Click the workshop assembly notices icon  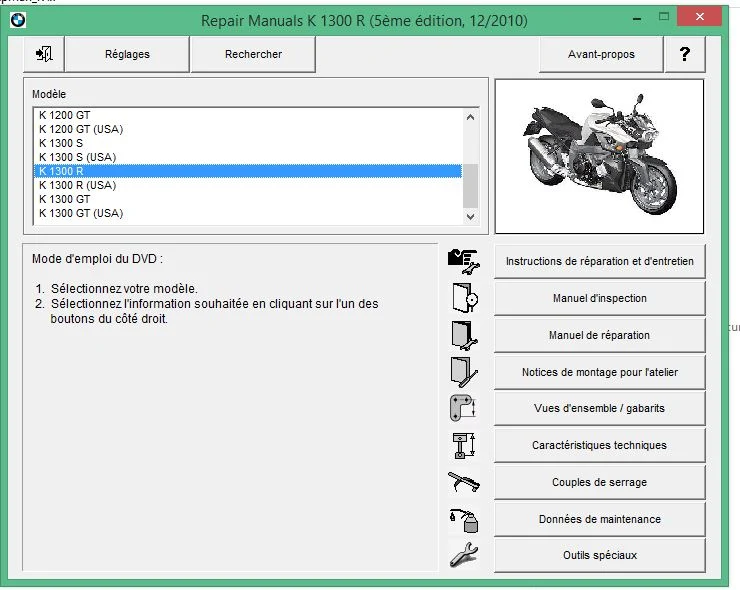[x=464, y=372]
